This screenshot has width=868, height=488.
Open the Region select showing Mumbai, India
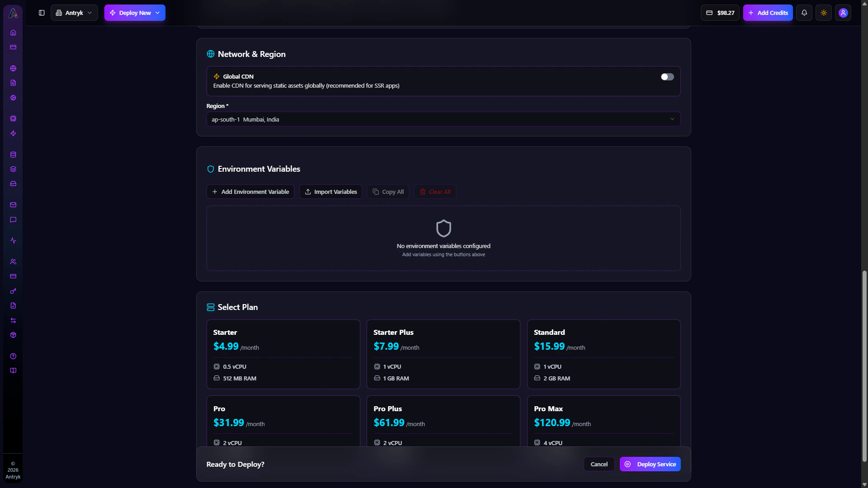click(443, 119)
